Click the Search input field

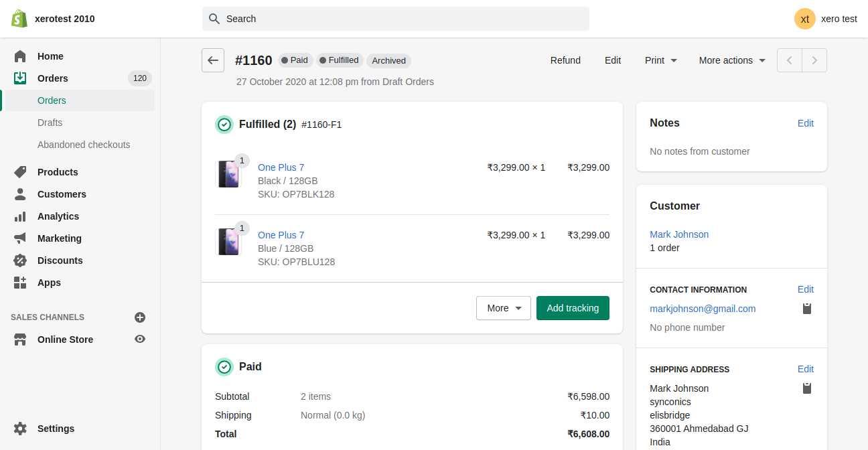[395, 19]
